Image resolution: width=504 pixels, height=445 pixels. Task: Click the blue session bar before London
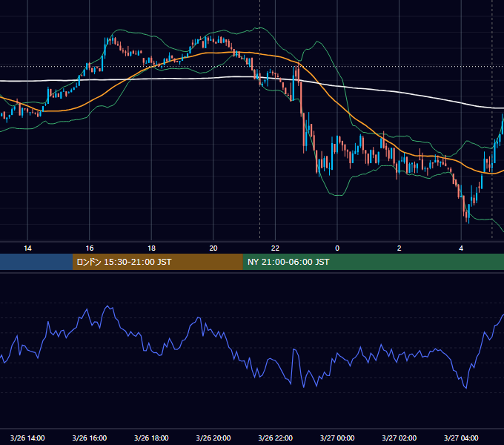coord(36,262)
